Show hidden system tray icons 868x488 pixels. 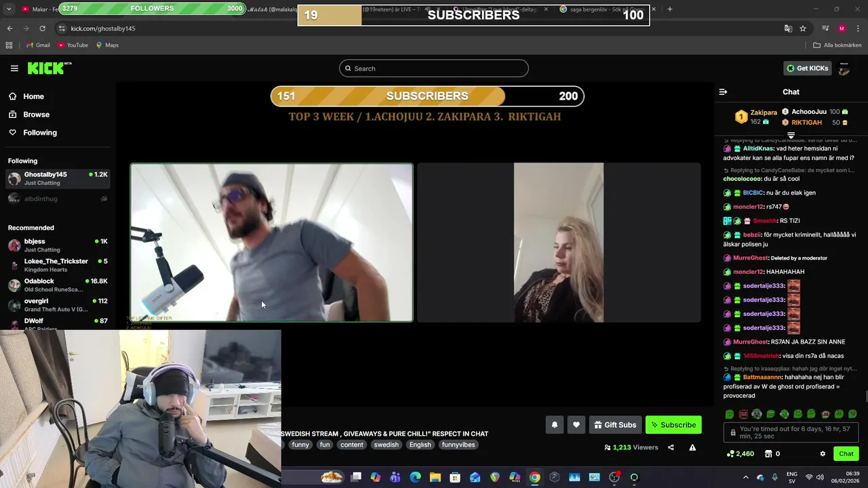pos(745,477)
